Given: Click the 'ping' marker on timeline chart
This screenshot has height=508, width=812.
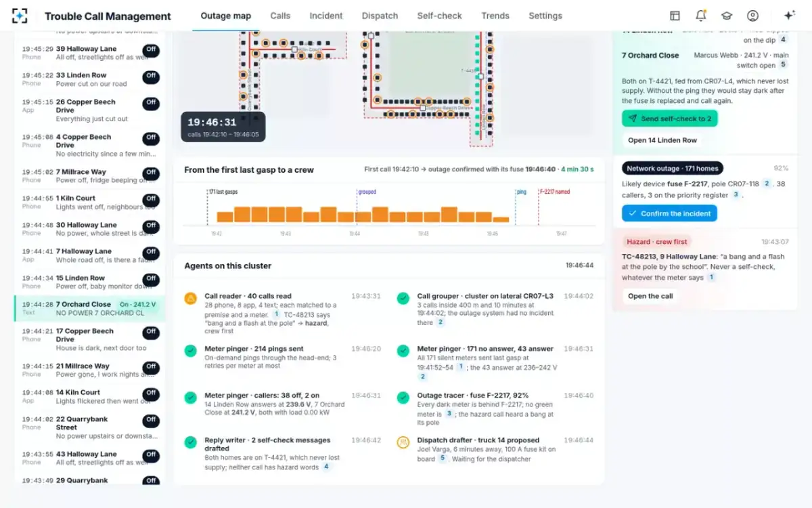Looking at the screenshot, I should (521, 192).
